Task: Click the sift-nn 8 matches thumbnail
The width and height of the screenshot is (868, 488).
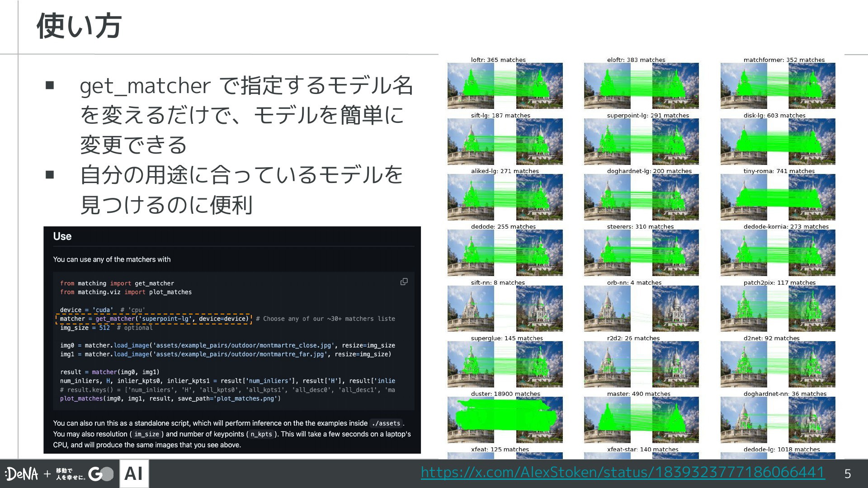Action: pos(505,309)
